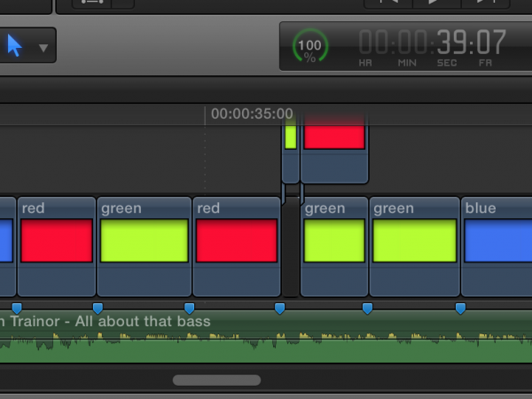The width and height of the screenshot is (532, 399).
Task: Open the 100% background tasks indicator
Action: [310, 46]
